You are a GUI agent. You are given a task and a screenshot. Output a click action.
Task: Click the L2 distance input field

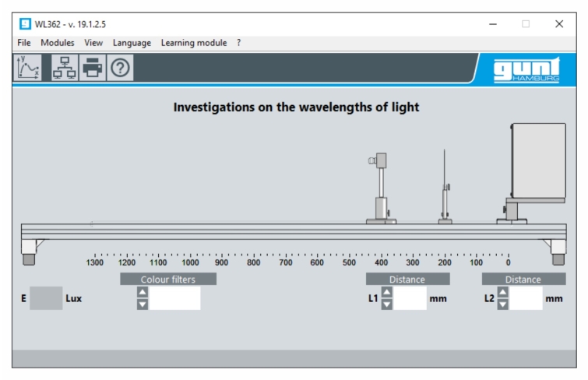526,298
